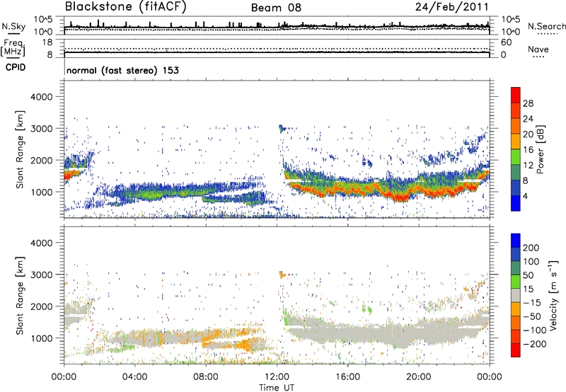Viewport: 566px width, 392px height.
Task: Click the dotted line sample under 'N.Search'
Action: pos(548,34)
